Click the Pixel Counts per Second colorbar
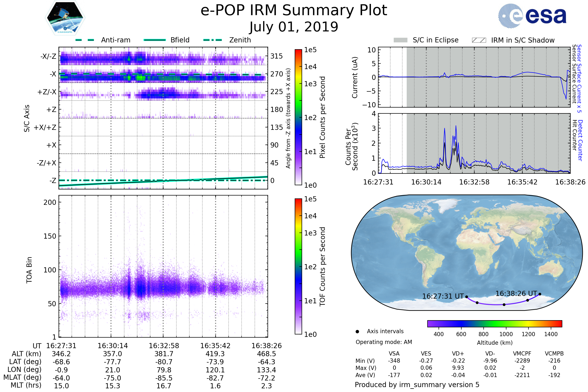This screenshot has width=588, height=392. [x=298, y=117]
